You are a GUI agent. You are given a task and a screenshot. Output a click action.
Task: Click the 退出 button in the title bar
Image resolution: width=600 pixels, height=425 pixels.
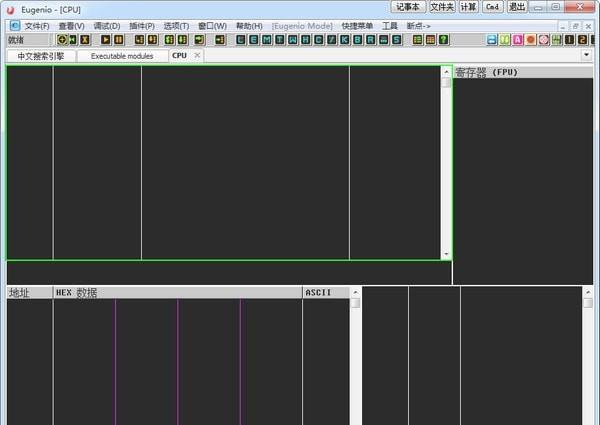tap(517, 7)
